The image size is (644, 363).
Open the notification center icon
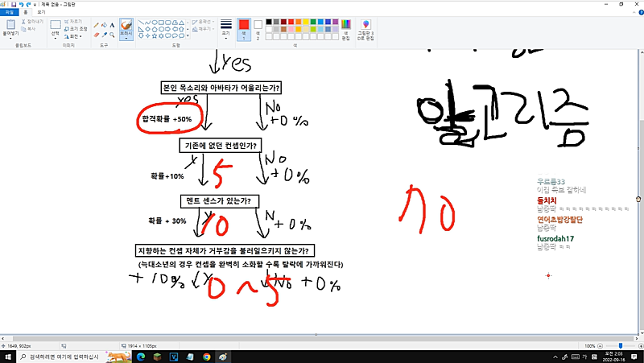coord(636,357)
